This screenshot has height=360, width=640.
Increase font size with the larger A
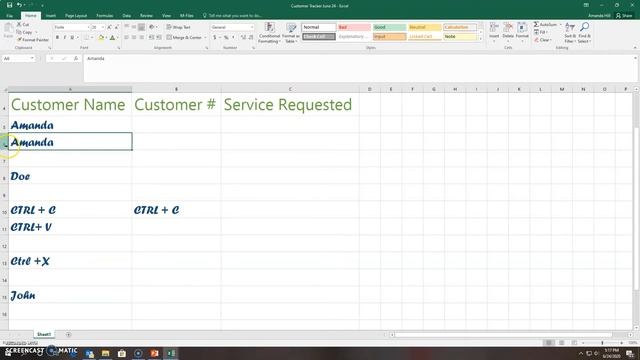click(109, 27)
